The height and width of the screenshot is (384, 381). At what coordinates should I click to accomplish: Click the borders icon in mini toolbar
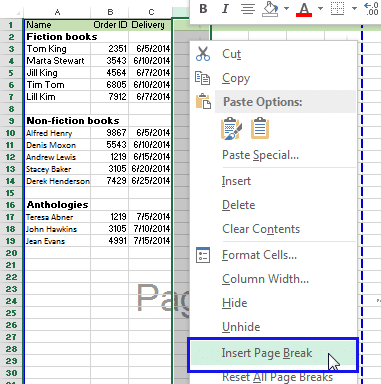[x=337, y=8]
